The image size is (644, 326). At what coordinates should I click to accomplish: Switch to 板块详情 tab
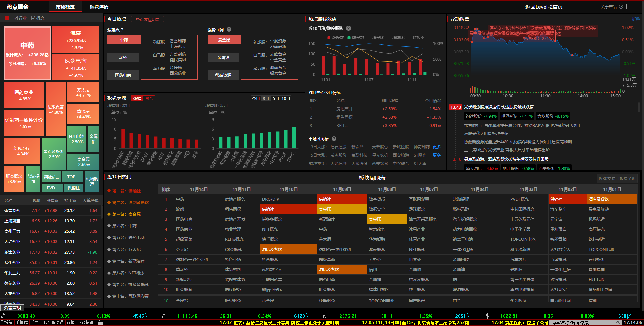[x=99, y=7]
